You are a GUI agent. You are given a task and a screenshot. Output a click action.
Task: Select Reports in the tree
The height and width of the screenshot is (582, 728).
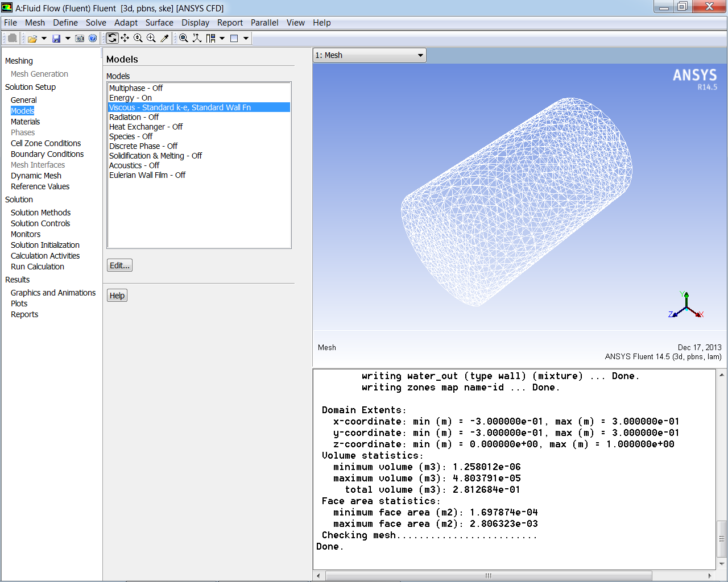[24, 314]
